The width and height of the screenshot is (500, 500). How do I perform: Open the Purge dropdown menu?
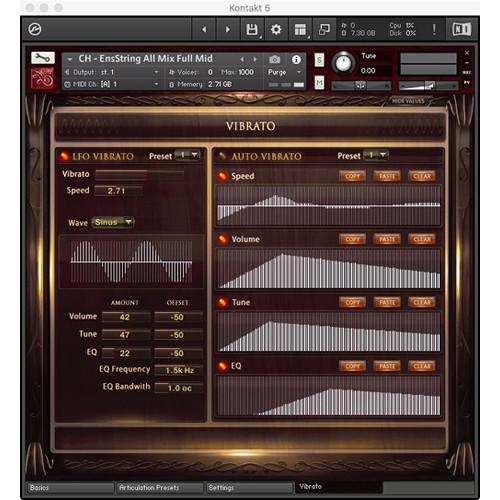click(284, 72)
